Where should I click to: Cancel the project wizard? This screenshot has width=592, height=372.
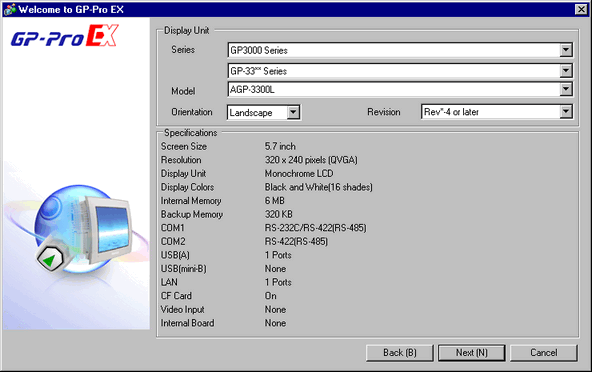(544, 353)
